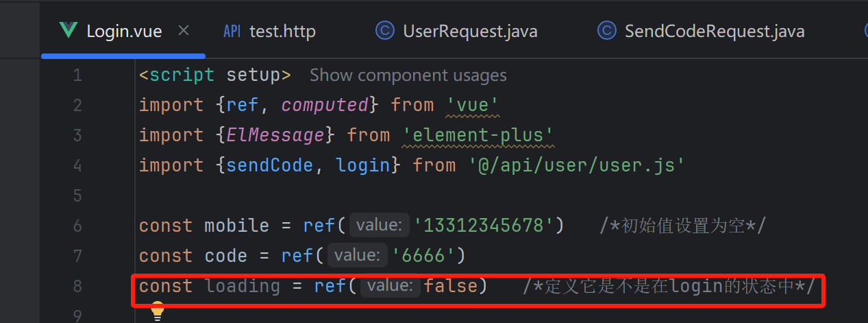Click line number 8 in the gutter
The image size is (868, 323).
click(x=77, y=287)
